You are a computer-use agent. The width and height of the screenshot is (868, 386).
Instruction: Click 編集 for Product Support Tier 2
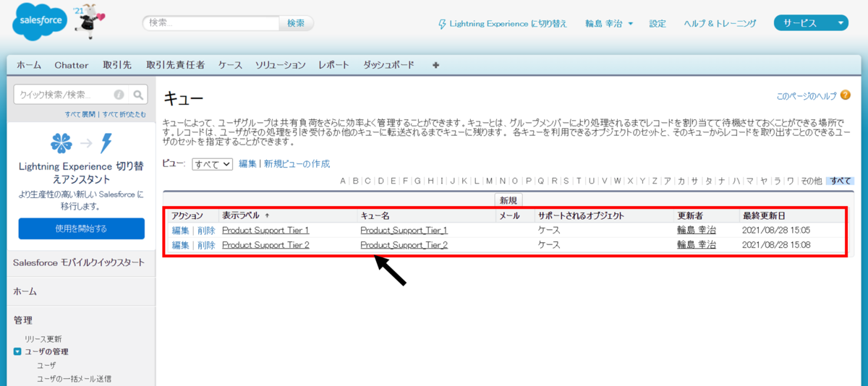(x=180, y=245)
